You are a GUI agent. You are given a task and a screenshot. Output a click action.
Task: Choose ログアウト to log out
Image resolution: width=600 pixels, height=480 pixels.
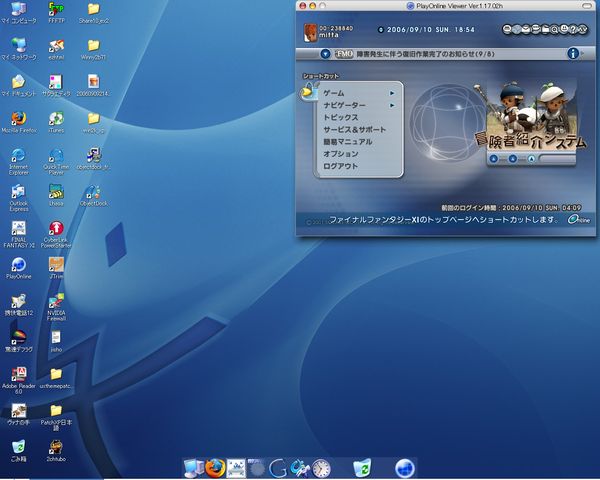pyautogui.click(x=340, y=166)
